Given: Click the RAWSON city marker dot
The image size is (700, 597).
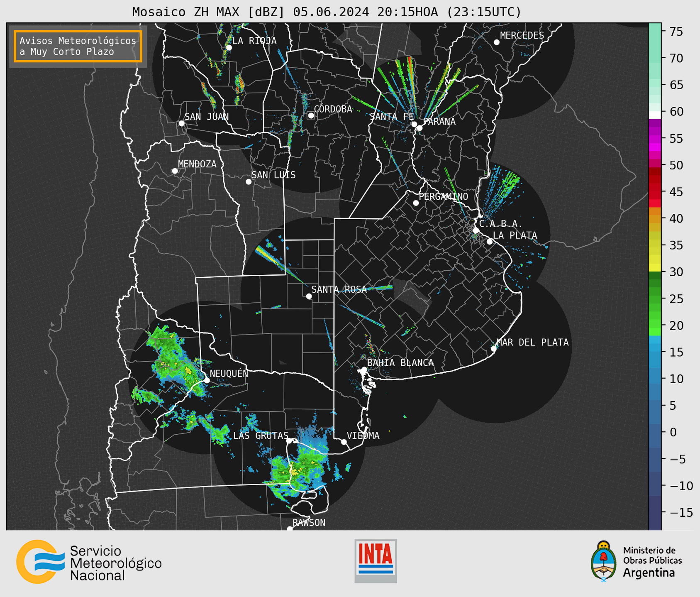Looking at the screenshot, I should pyautogui.click(x=290, y=529).
